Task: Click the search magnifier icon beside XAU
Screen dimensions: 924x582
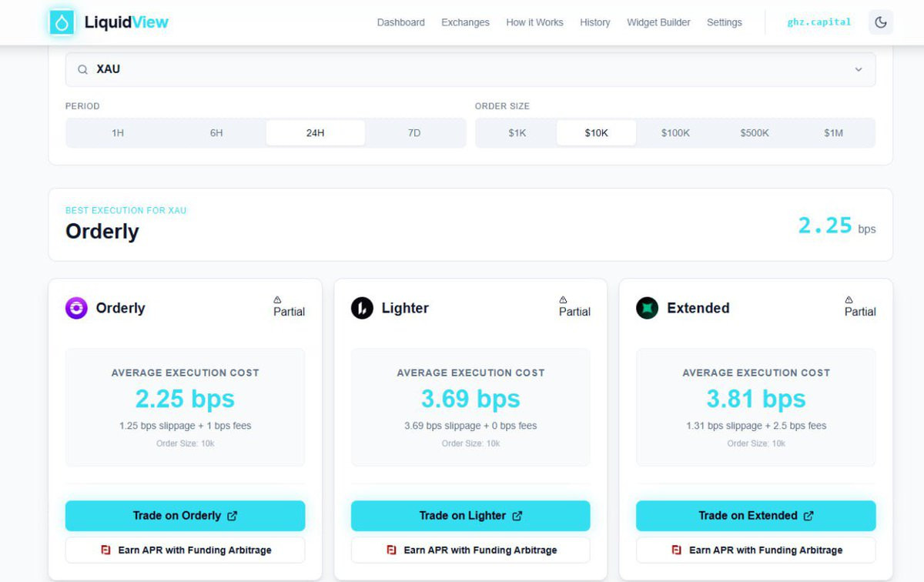Action: 82,69
